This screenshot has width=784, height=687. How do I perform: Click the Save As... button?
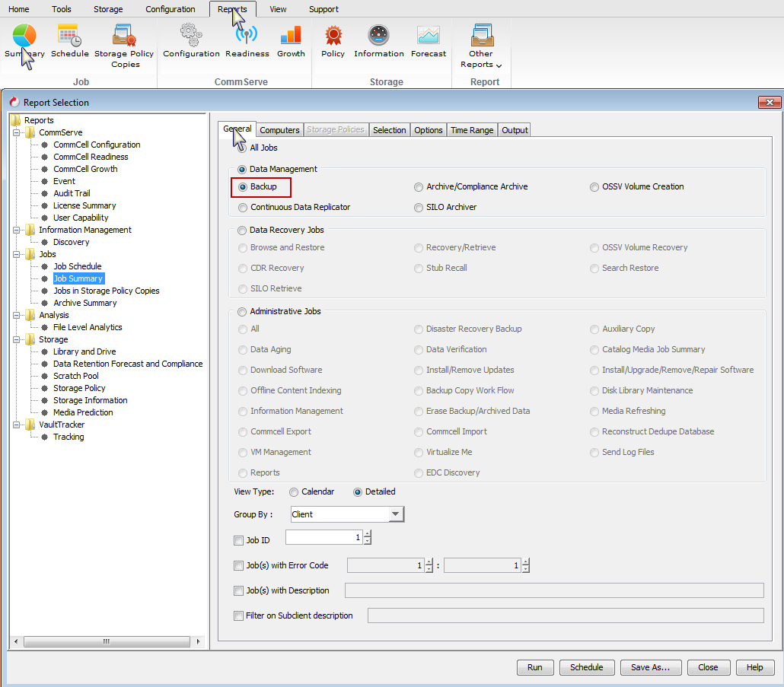point(650,667)
